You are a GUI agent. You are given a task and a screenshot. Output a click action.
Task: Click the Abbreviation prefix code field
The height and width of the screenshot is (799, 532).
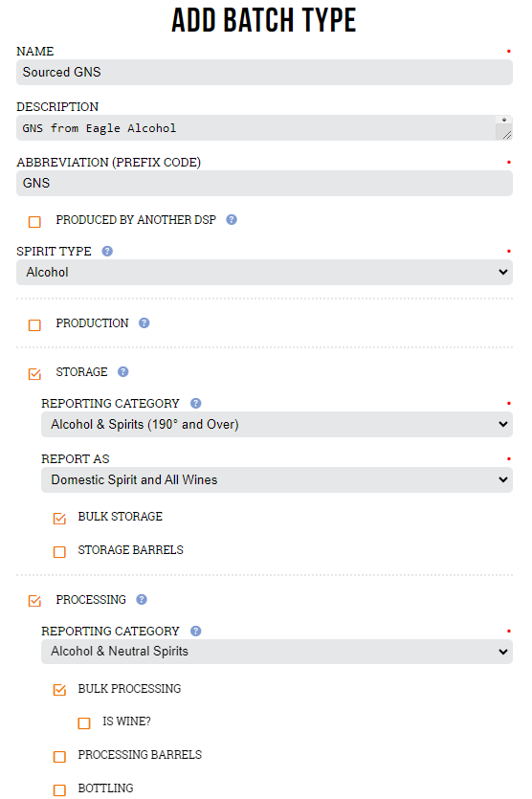point(264,184)
